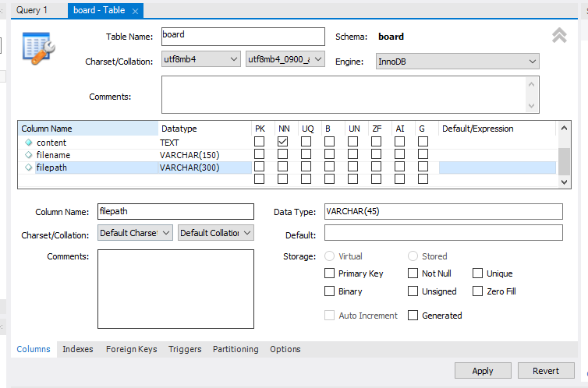The image size is (588, 388).
Task: Click the table editor wrench icon
Action: click(39, 48)
